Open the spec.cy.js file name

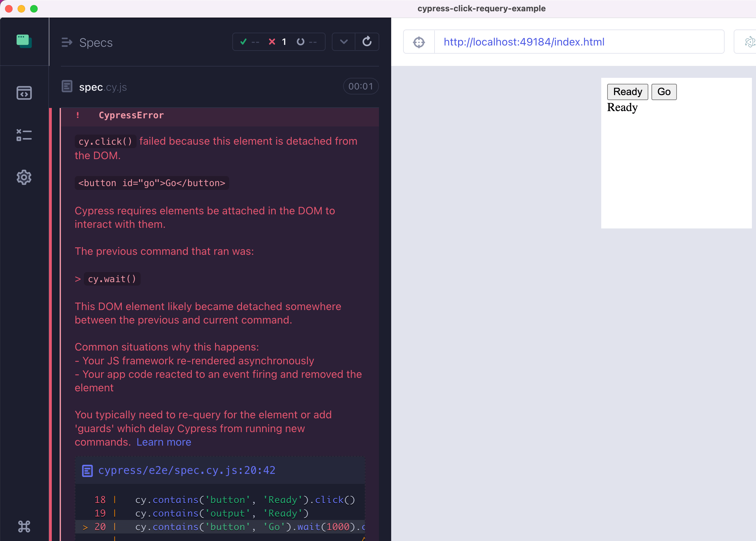point(103,87)
